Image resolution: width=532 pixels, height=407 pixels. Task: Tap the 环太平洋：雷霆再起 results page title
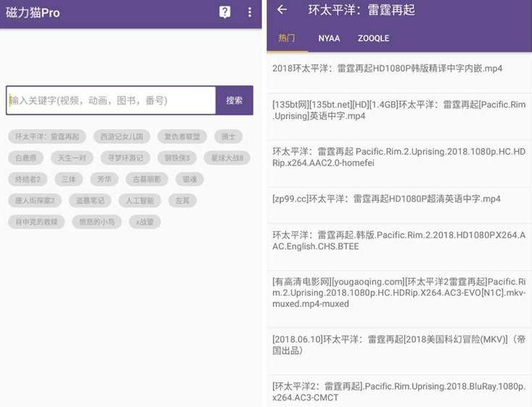[x=361, y=10]
